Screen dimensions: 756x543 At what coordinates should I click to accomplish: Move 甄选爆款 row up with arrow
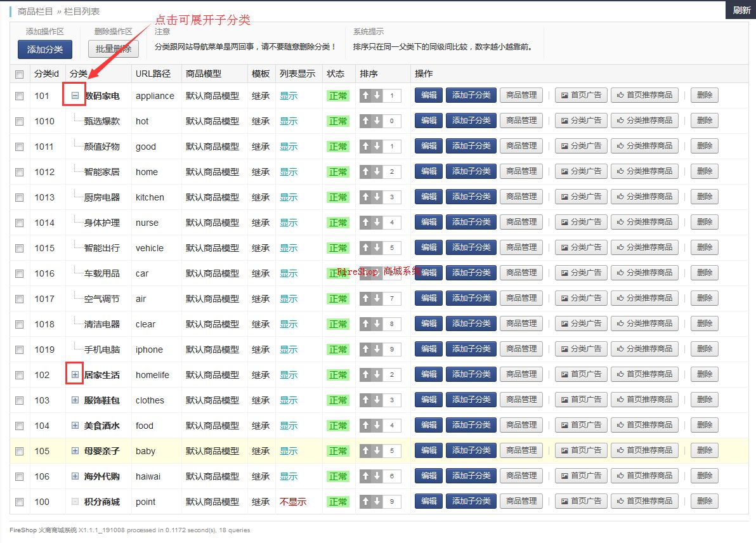click(365, 121)
